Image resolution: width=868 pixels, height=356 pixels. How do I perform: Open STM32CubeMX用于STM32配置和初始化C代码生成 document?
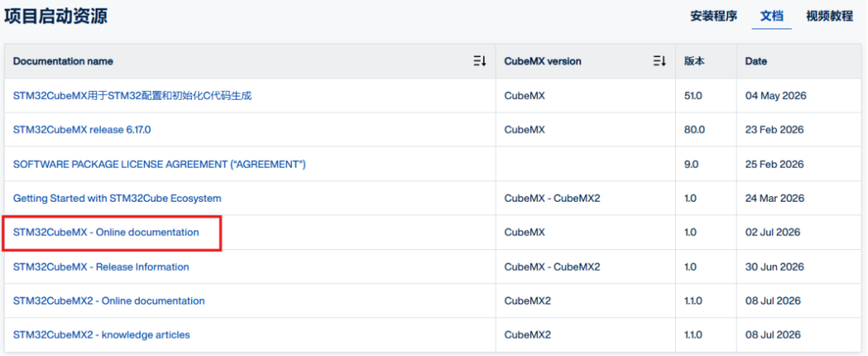tap(133, 96)
